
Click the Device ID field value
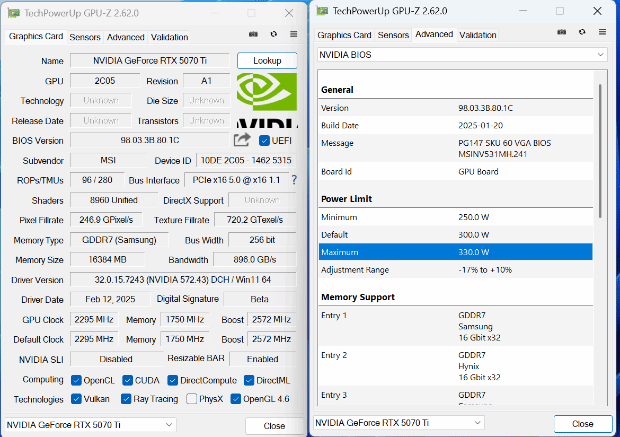coord(246,160)
